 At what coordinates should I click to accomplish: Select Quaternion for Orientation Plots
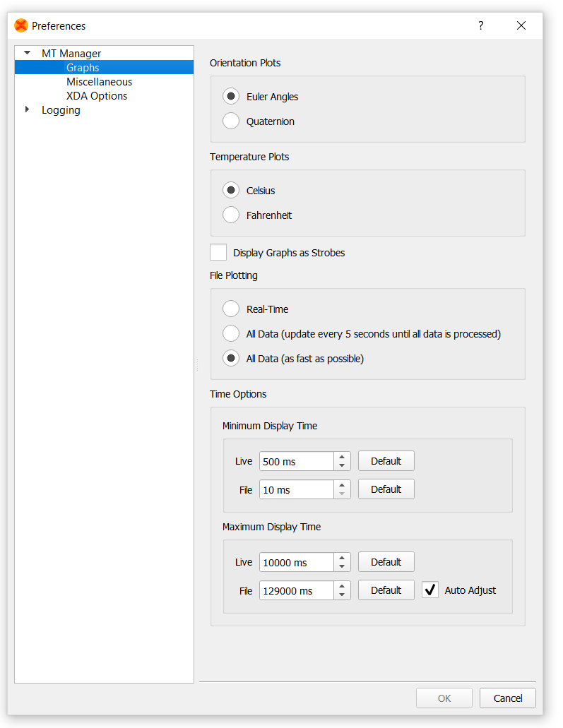pyautogui.click(x=230, y=121)
